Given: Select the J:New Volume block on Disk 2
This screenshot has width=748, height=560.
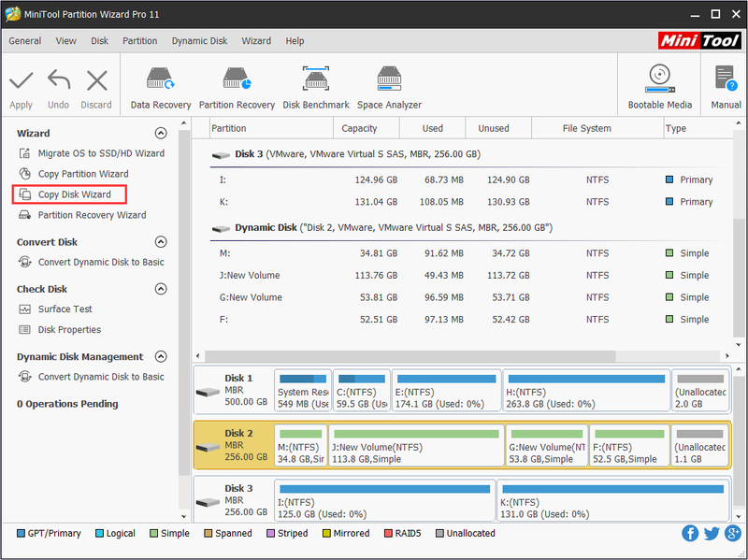Looking at the screenshot, I should click(x=416, y=446).
